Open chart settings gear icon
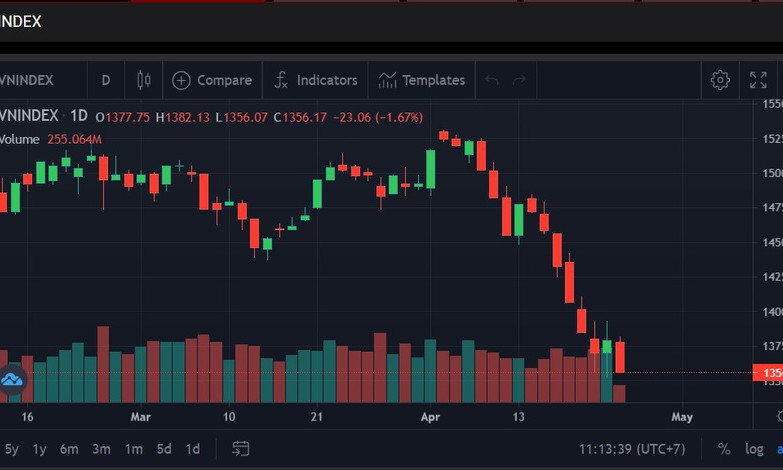The width and height of the screenshot is (783, 470). (720, 80)
